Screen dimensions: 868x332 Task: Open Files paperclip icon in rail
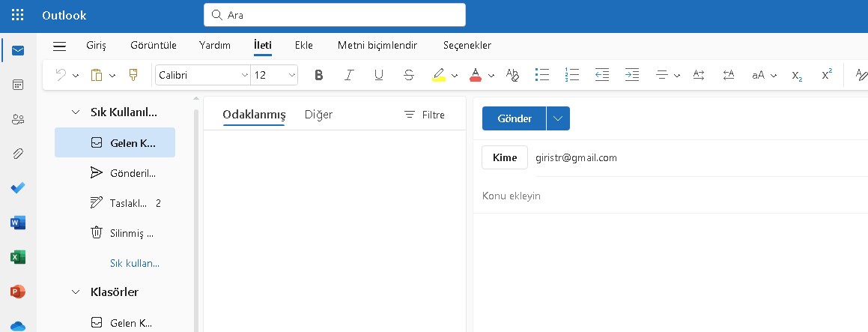[18, 154]
